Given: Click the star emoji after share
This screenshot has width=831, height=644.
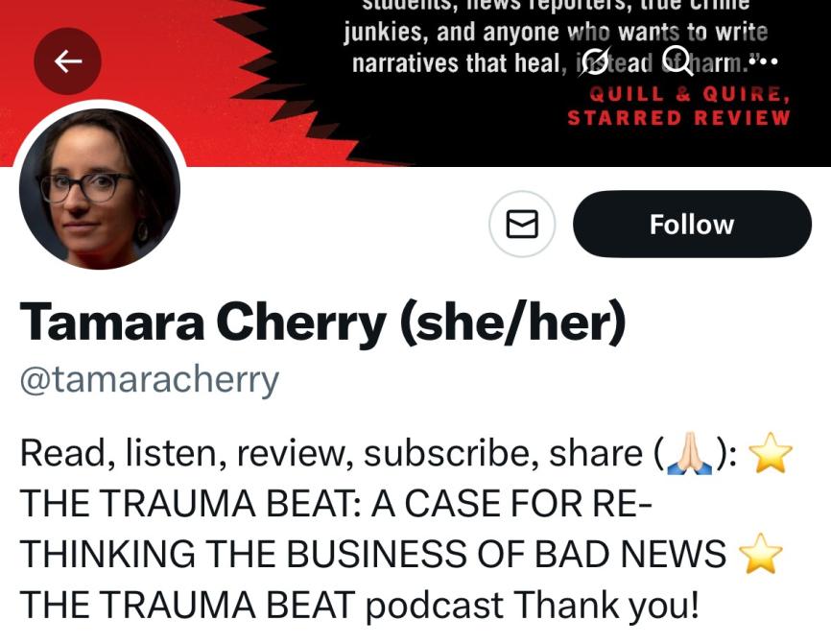Looking at the screenshot, I should pyautogui.click(x=770, y=452).
